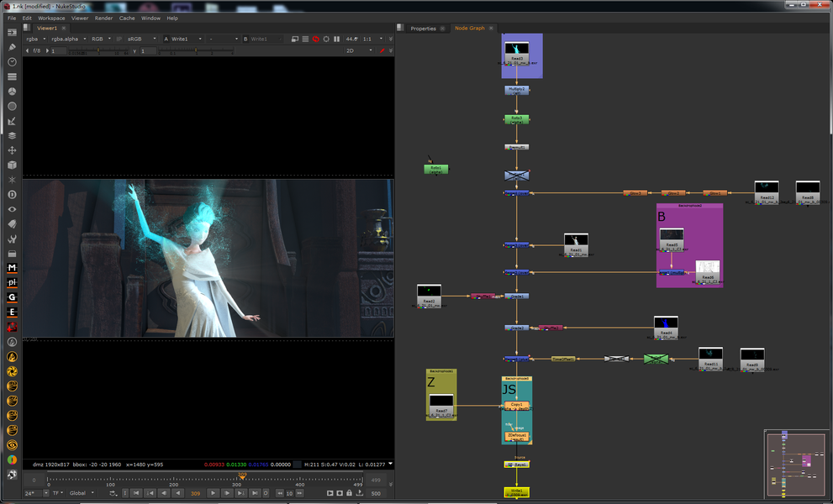
Task: Open the Transform nodes arrows icon
Action: click(x=12, y=150)
